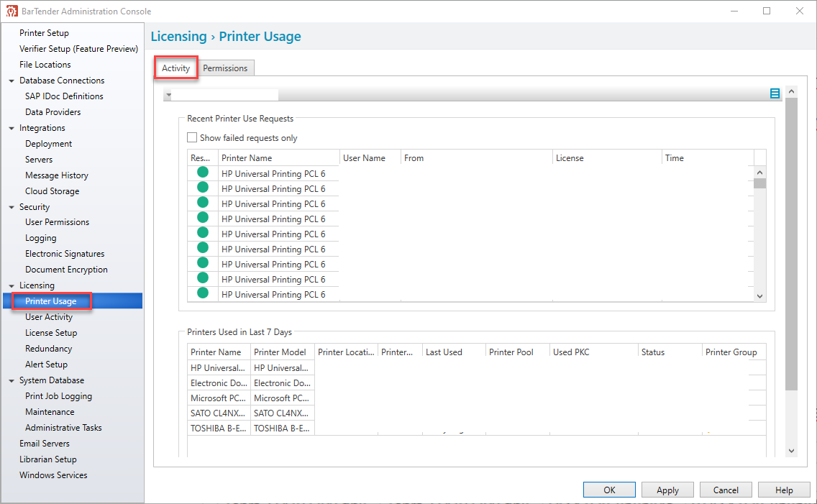Open SAP IDoc Definitions
Viewport: 817px width, 504px height.
[64, 96]
